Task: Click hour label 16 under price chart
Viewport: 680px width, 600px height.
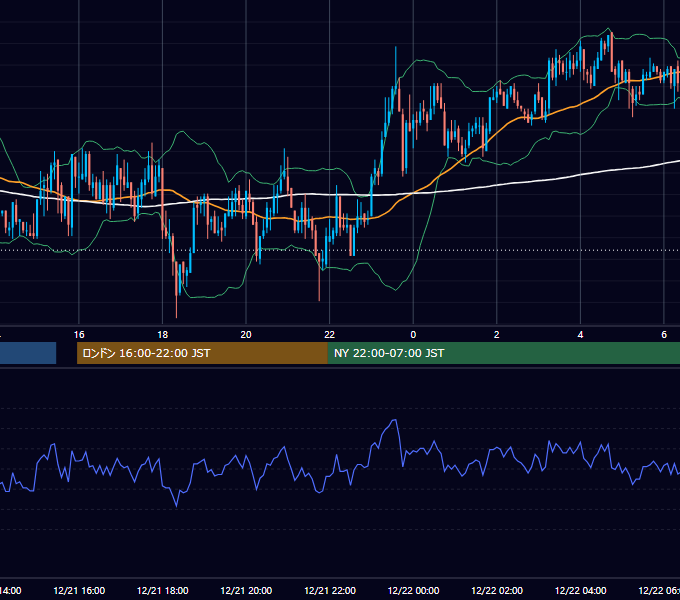Action: [x=79, y=335]
